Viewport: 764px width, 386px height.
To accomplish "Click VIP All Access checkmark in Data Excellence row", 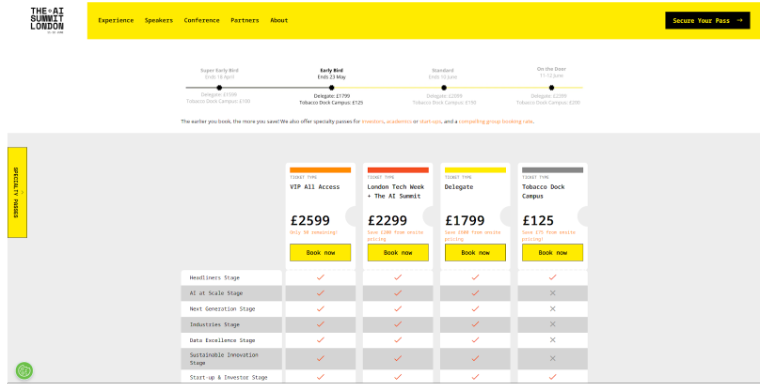I will point(320,340).
